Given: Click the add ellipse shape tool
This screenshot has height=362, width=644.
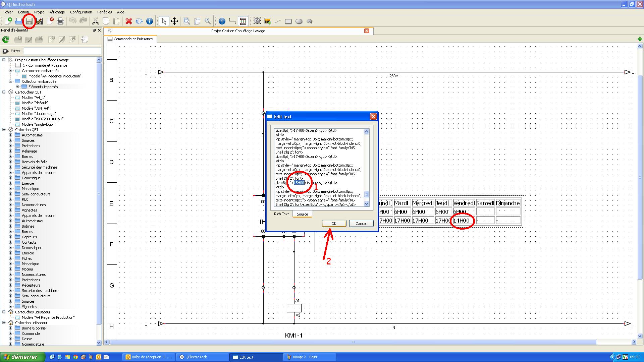Looking at the screenshot, I should coord(299,21).
